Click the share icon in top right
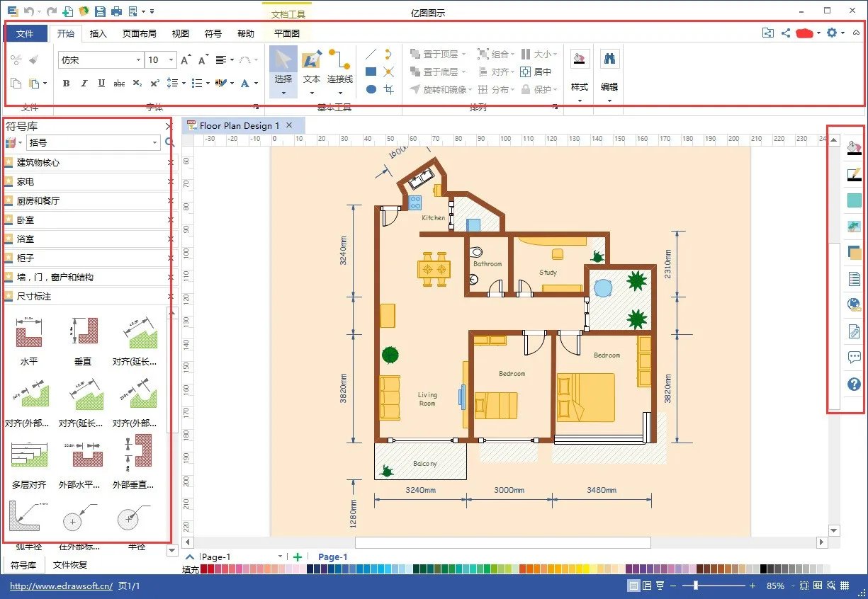Image resolution: width=868 pixels, height=599 pixels. pyautogui.click(x=786, y=33)
